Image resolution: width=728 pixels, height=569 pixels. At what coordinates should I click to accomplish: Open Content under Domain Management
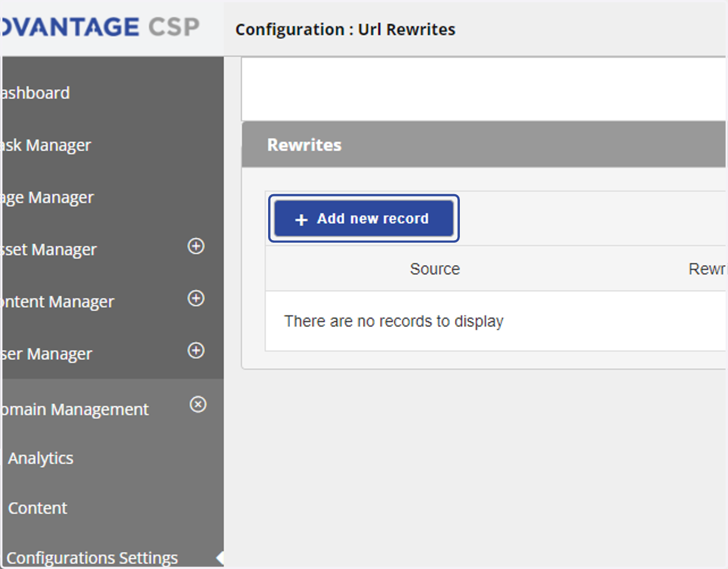[38, 508]
